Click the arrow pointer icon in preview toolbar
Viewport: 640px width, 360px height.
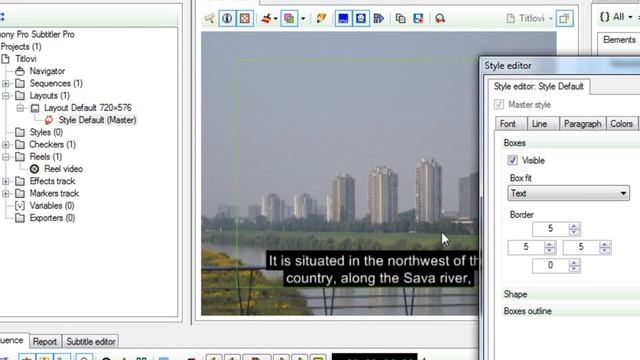tap(209, 18)
